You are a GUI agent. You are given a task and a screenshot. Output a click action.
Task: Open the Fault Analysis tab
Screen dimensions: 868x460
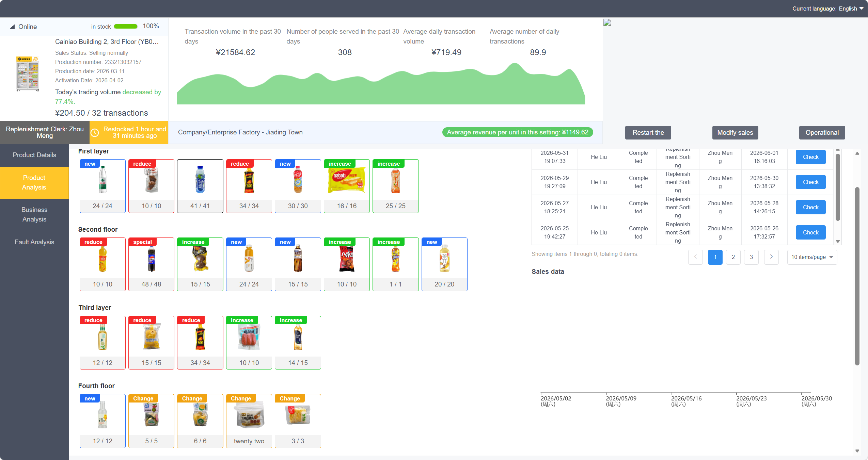point(34,242)
